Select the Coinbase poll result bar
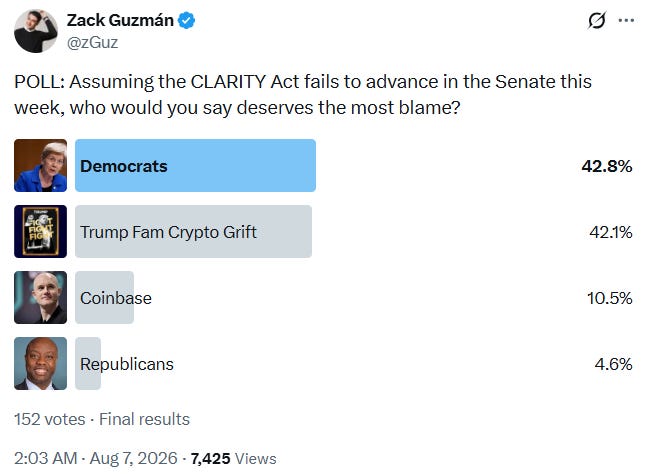Screen dimensions: 654x475 (104, 297)
